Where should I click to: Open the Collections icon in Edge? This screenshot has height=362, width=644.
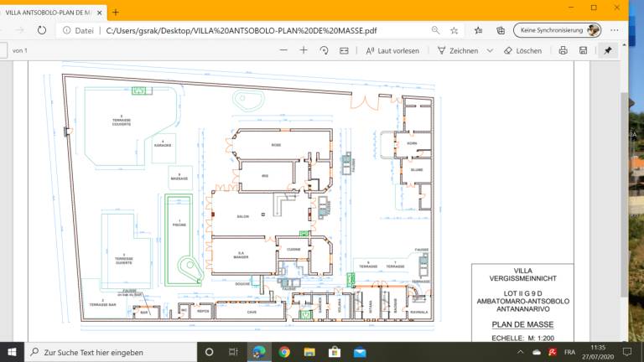click(500, 29)
